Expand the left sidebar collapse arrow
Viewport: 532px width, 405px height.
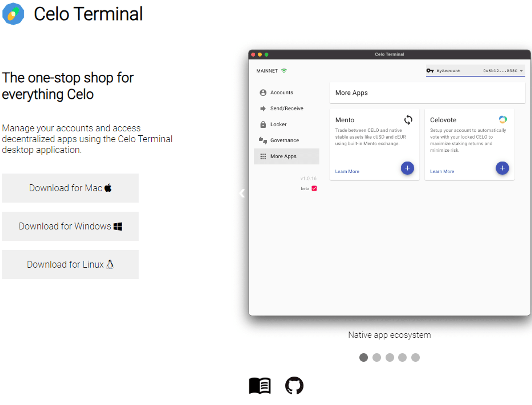pos(242,193)
